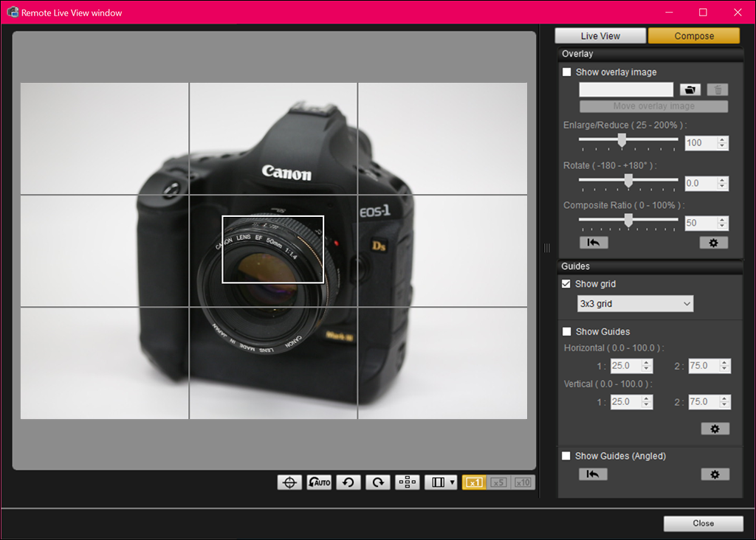The image size is (756, 540).
Task: Click the Rotate value field showing 0.0
Action: [701, 183]
